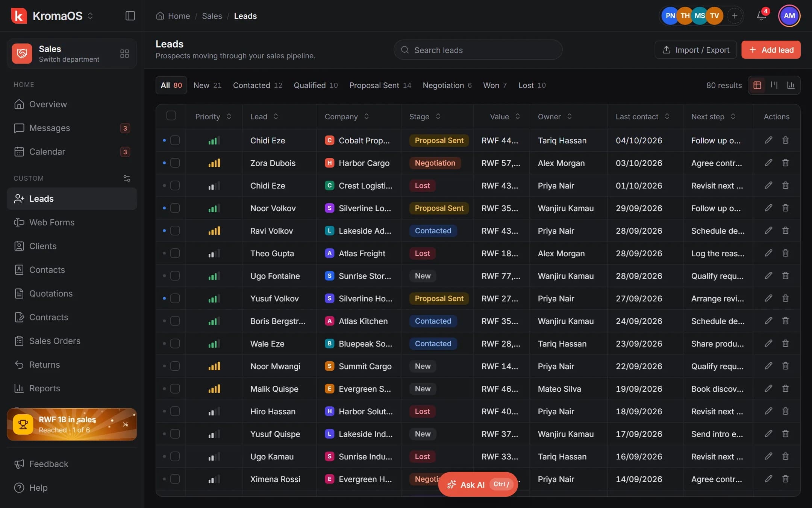This screenshot has height=508, width=812.
Task: Filter leads by Negotiation tab
Action: tap(447, 85)
